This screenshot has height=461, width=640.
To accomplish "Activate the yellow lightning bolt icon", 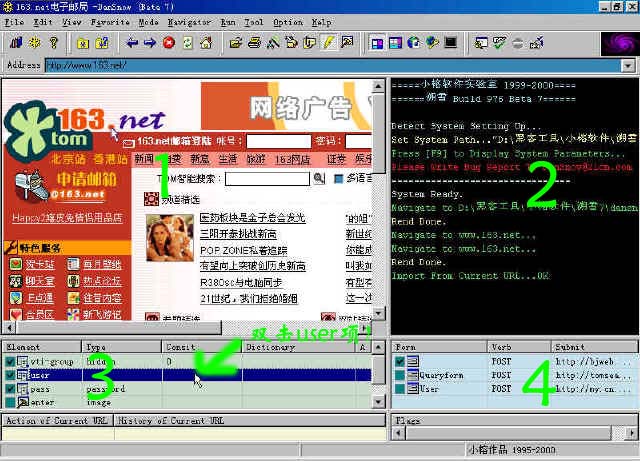I will point(329,42).
